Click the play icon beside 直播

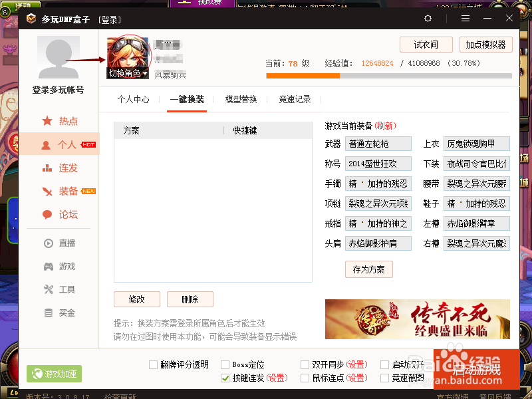pyautogui.click(x=49, y=243)
